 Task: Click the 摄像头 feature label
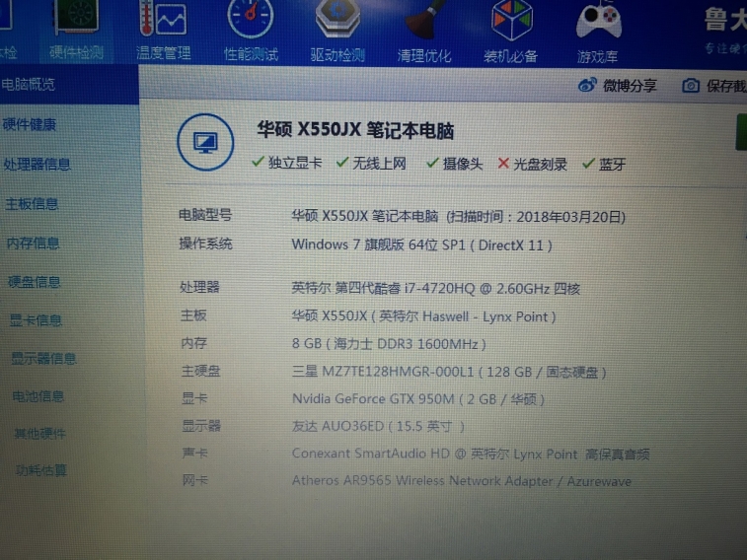click(x=463, y=164)
